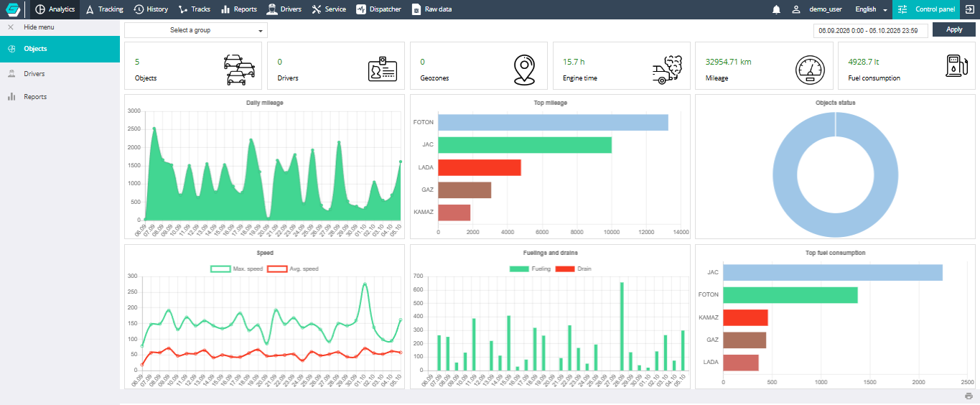Click the GAZ bar in Top fuel consumption
This screenshot has width=980, height=405.
pos(745,340)
